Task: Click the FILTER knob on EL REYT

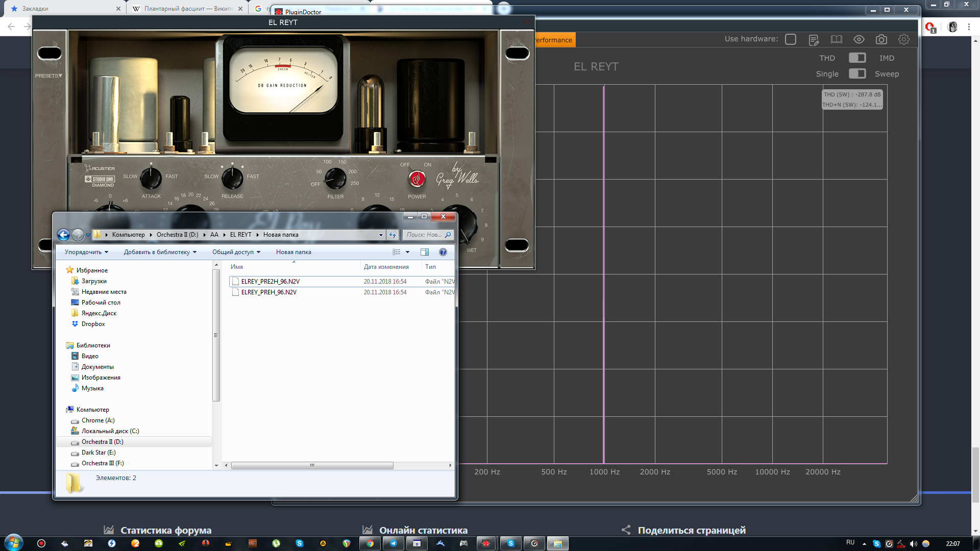Action: (335, 179)
